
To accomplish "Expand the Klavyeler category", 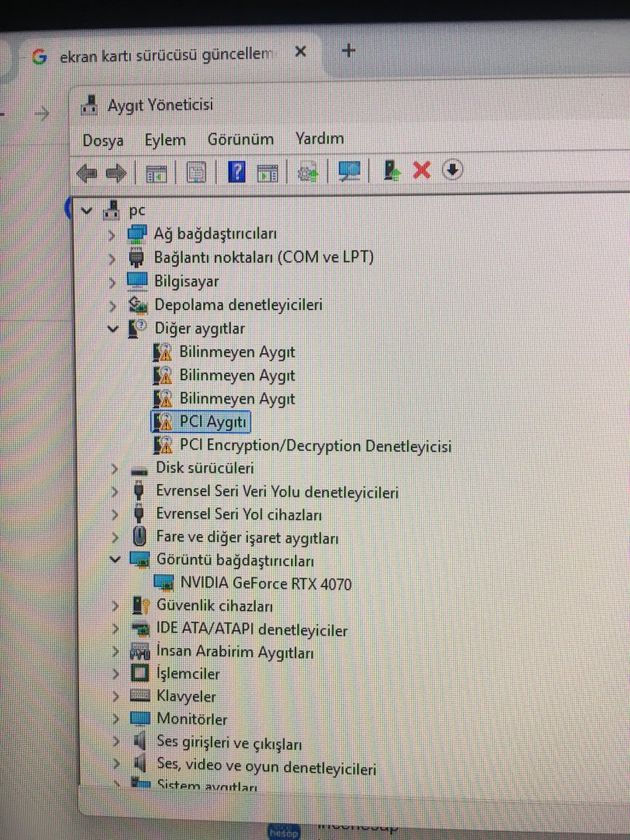I will (115, 696).
